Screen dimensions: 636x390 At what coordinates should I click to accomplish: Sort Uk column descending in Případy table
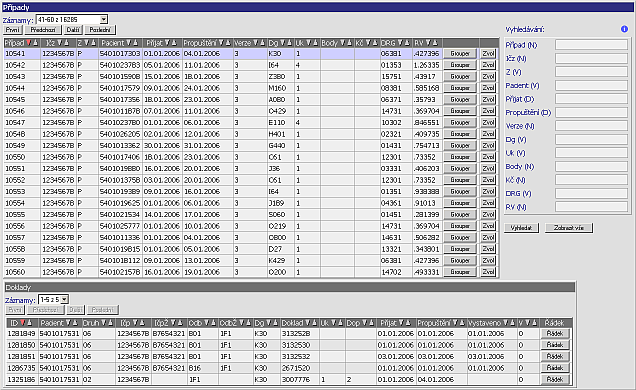pyautogui.click(x=308, y=43)
